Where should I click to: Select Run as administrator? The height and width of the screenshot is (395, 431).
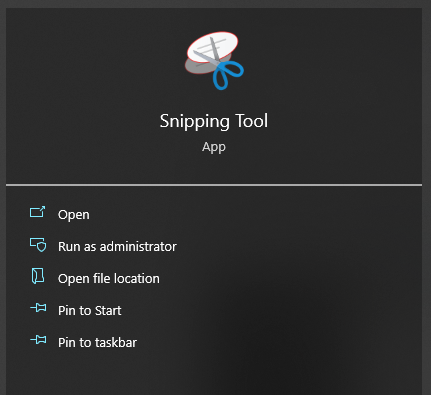coord(117,247)
